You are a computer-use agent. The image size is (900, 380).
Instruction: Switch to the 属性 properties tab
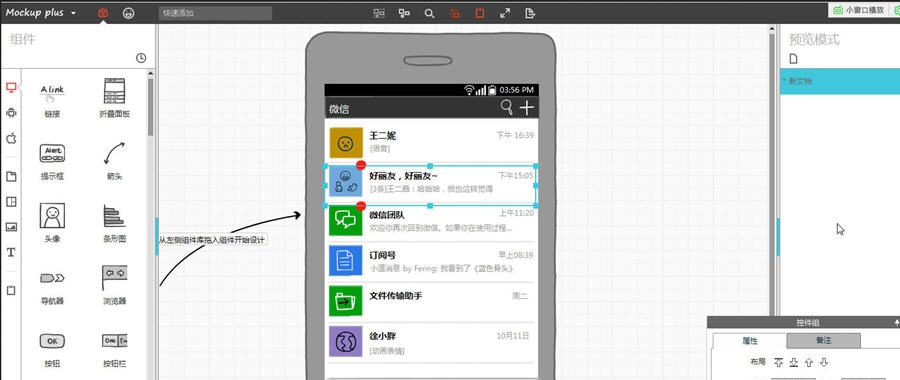tap(750, 341)
